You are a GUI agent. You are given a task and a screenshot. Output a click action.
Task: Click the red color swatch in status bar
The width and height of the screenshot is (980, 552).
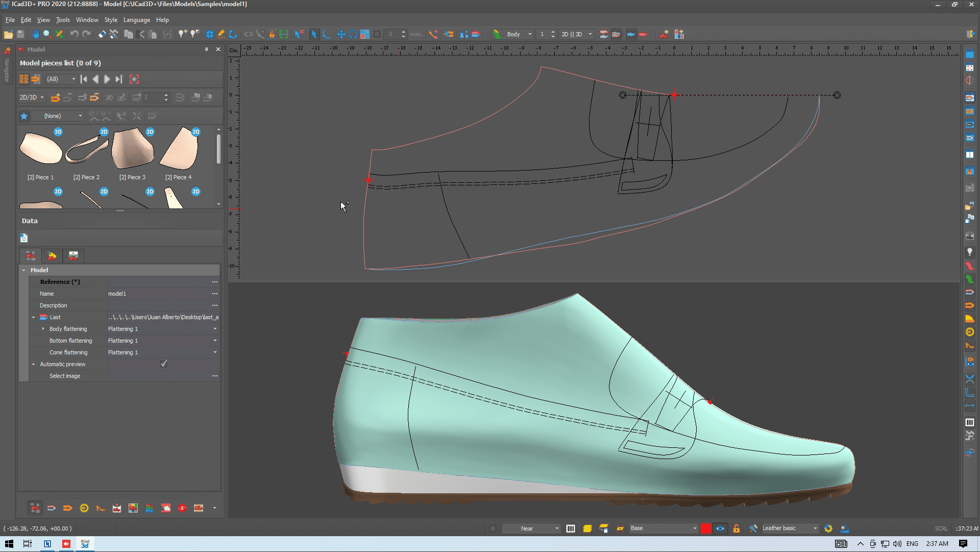pos(705,529)
